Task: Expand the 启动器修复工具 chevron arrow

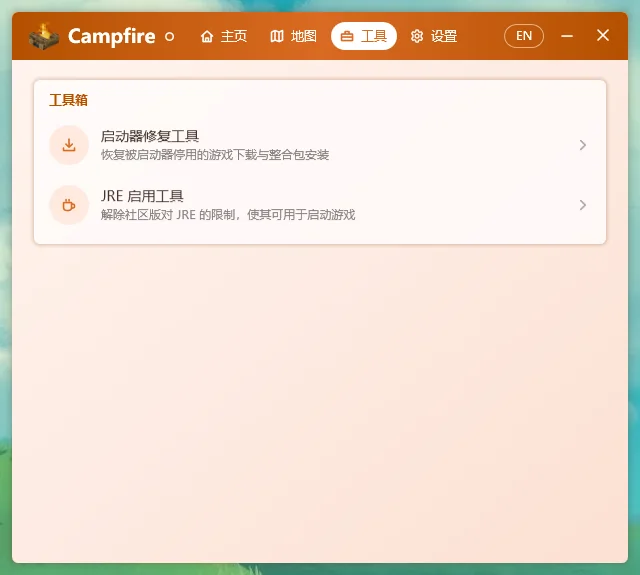Action: [x=583, y=145]
